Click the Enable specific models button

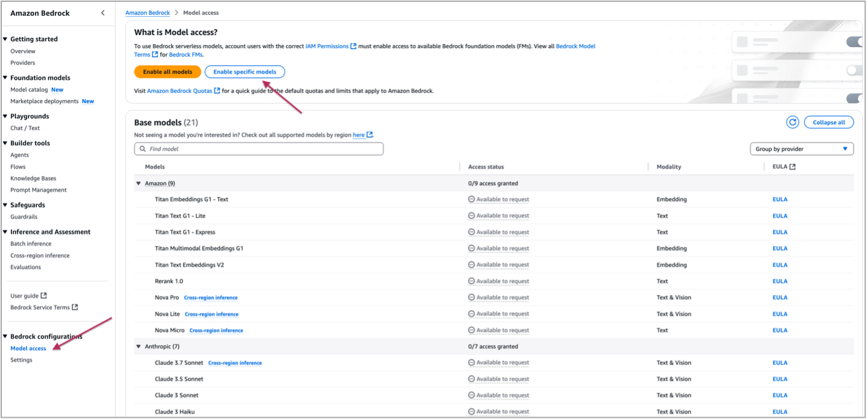coord(245,72)
